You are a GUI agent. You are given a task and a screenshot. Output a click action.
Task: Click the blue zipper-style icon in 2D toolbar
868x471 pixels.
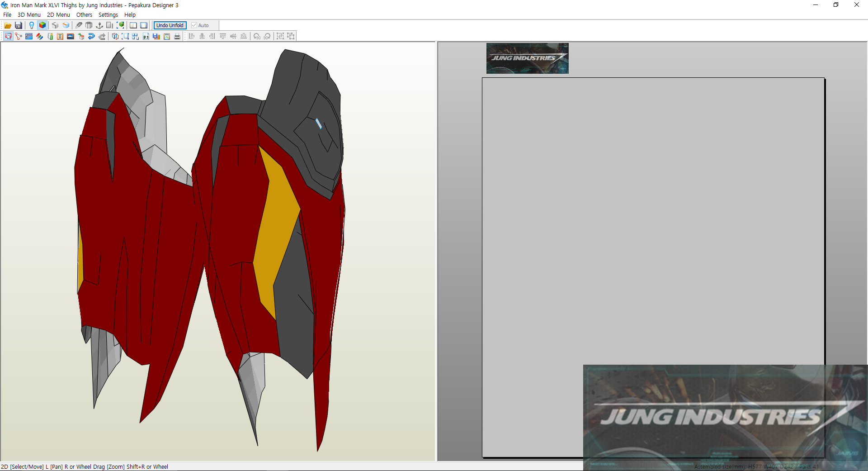point(29,36)
